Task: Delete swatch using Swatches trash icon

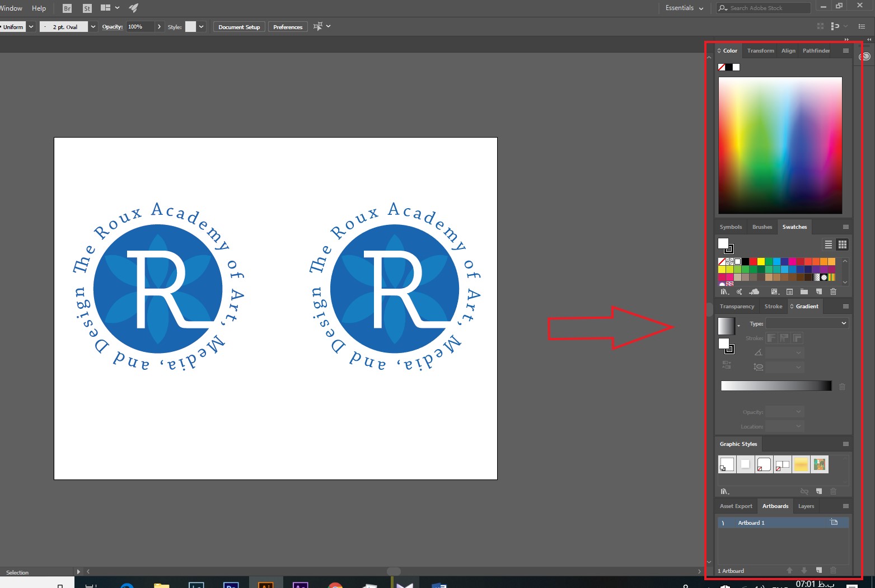Action: click(x=833, y=291)
